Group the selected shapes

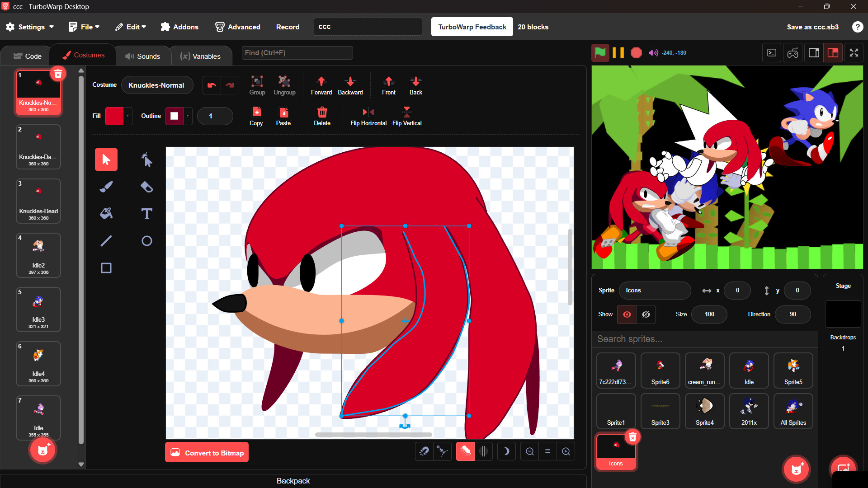pyautogui.click(x=257, y=85)
